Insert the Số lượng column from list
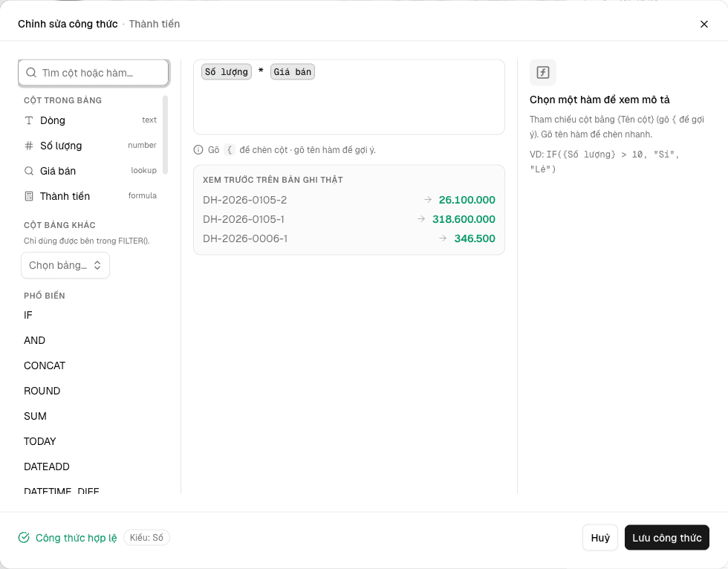The height and width of the screenshot is (569, 728). pos(91,146)
